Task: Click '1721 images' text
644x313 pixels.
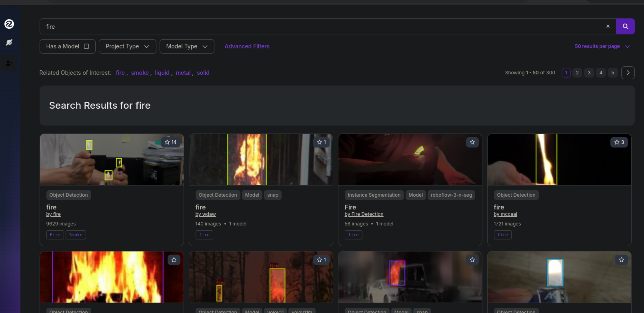Action: [x=507, y=224]
